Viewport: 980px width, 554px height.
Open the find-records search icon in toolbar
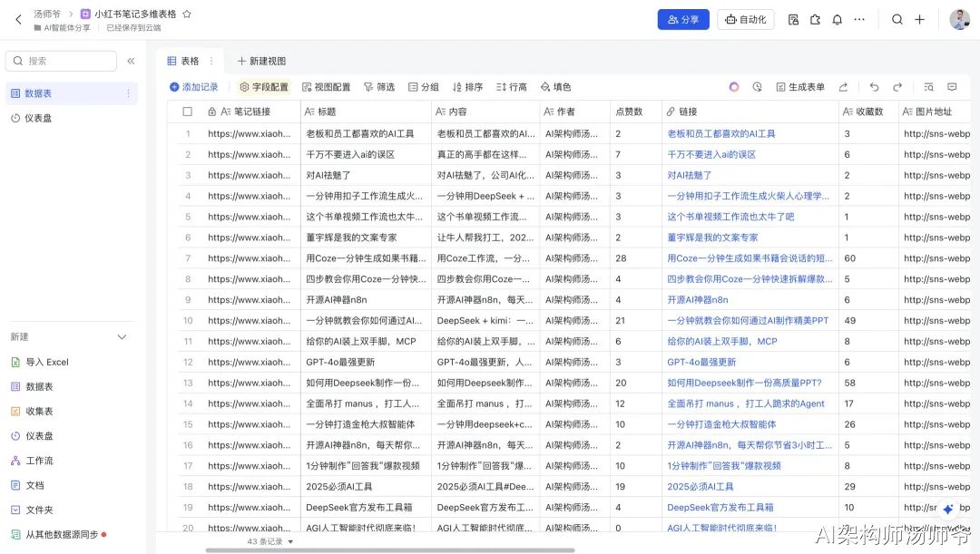pos(929,87)
